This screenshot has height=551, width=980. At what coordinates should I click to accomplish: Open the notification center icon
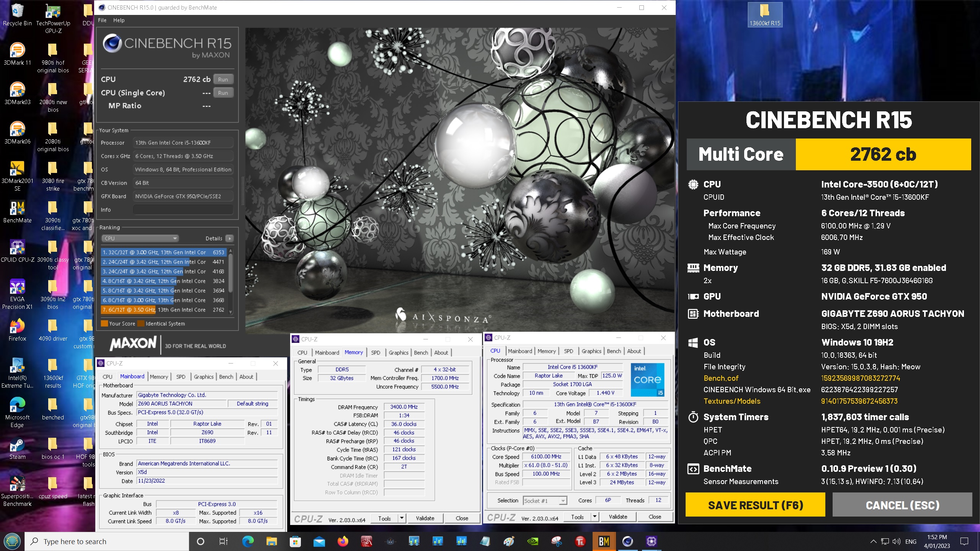(x=964, y=541)
